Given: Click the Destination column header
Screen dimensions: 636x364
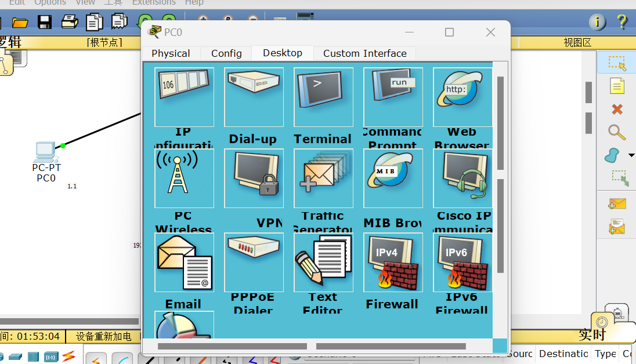Looking at the screenshot, I should click(563, 354).
